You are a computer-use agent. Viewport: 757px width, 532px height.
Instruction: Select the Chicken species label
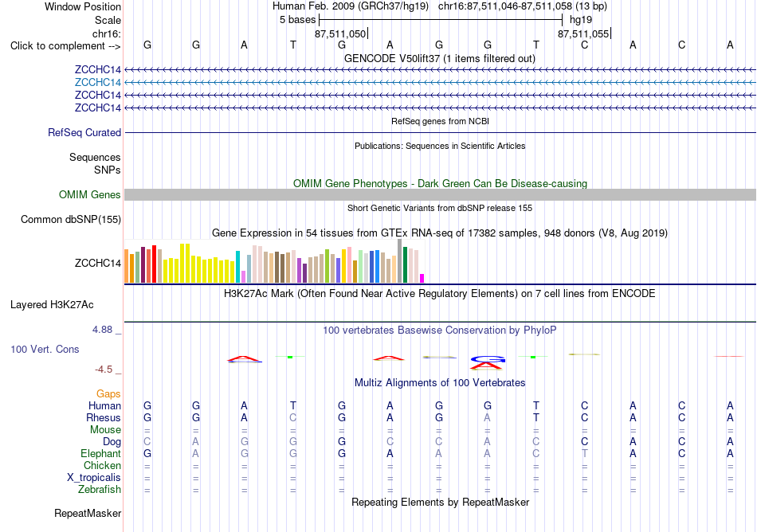[102, 465]
